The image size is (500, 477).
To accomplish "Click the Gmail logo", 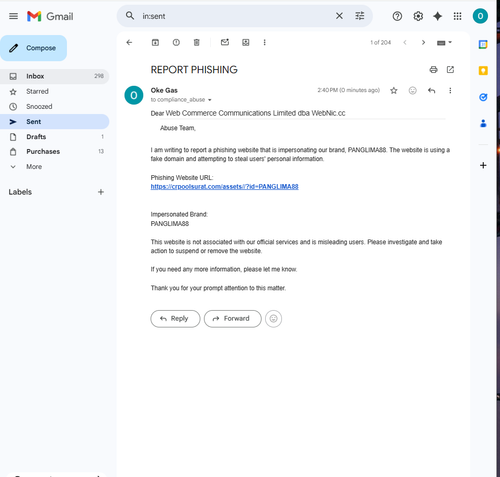I will coord(50,16).
